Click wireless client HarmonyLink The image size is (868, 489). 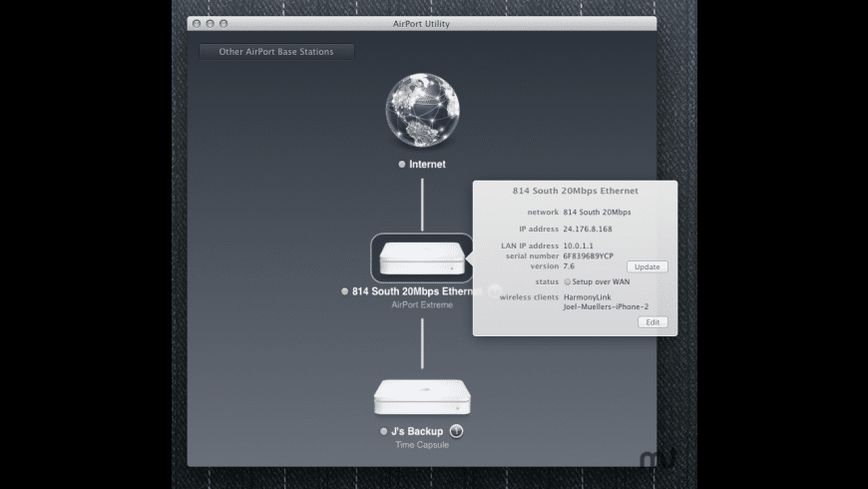[x=587, y=297]
